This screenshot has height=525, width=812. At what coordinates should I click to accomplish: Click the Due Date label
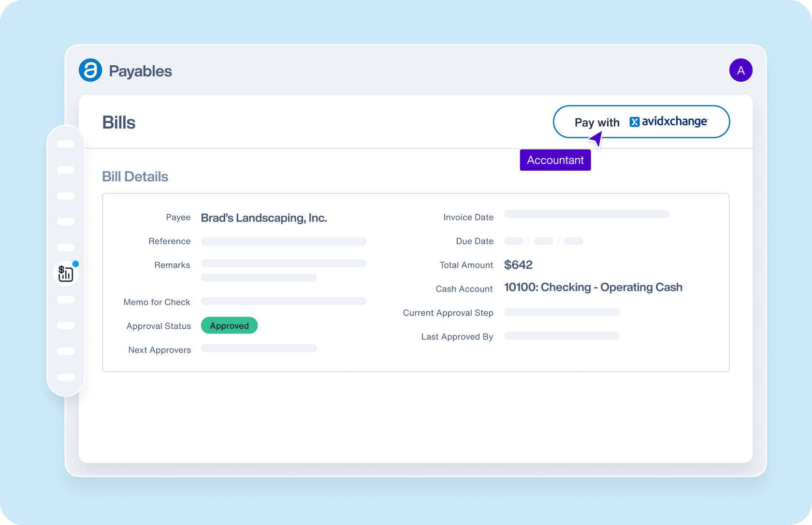(475, 241)
